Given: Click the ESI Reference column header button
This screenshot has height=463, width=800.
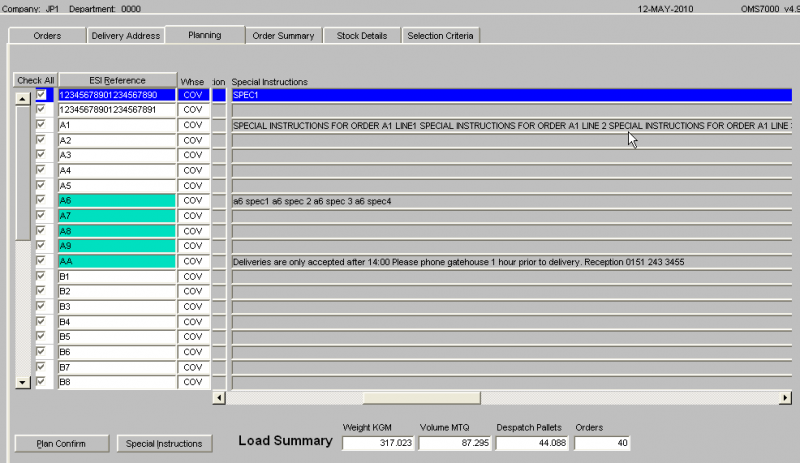Looking at the screenshot, I should tap(117, 80).
